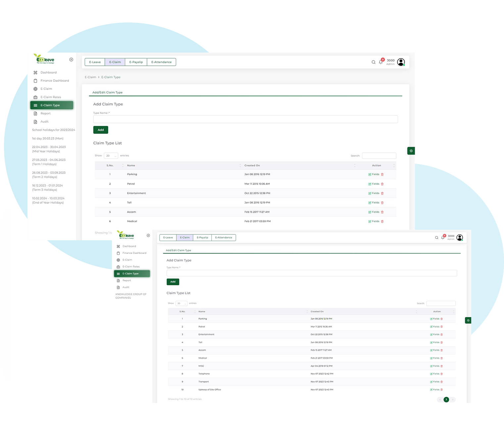This screenshot has width=504, height=439.
Task: Open entries-per-page dropdown in upper window
Action: [x=111, y=156]
